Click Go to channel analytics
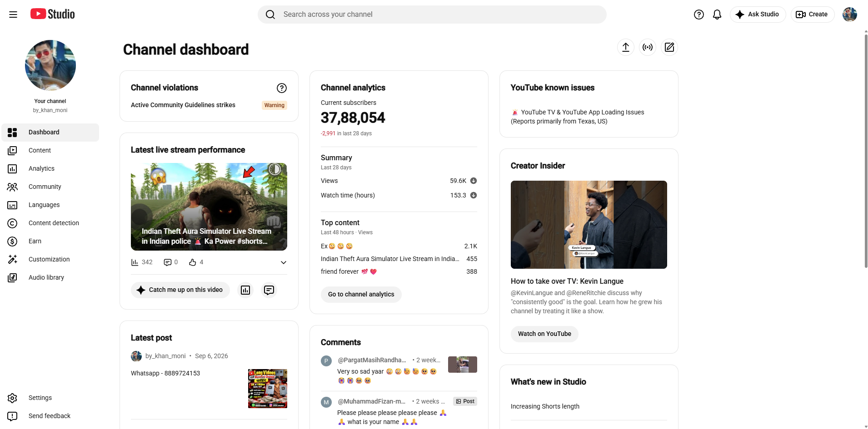This screenshot has width=868, height=429. click(361, 295)
